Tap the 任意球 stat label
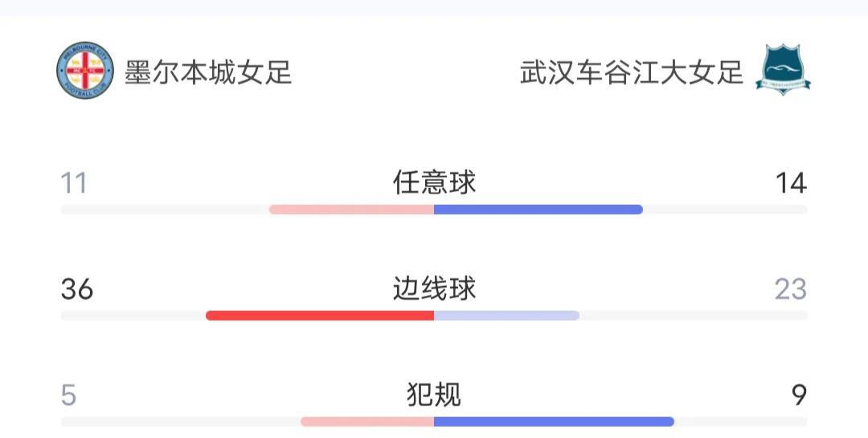 click(x=434, y=182)
